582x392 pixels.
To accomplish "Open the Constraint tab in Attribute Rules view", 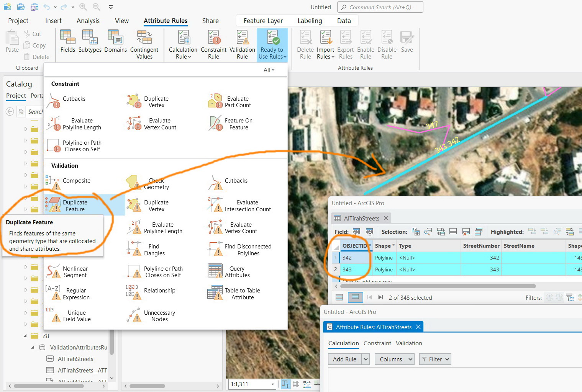I will coord(377,343).
